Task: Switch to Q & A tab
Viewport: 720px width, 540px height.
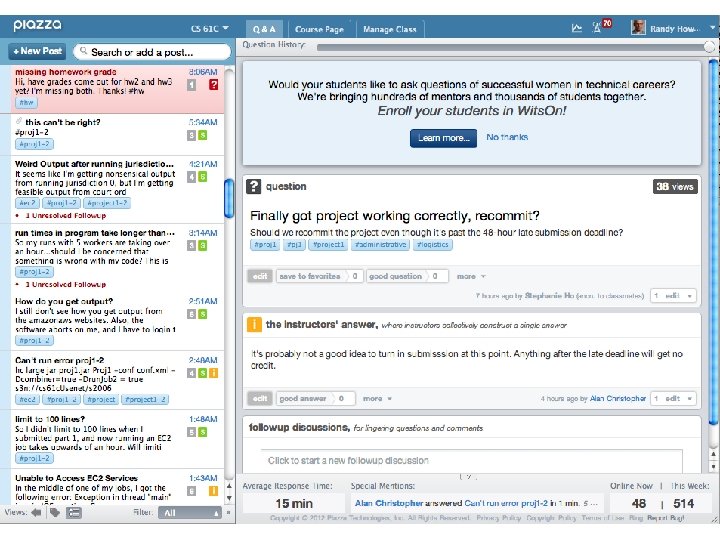Action: pyautogui.click(x=264, y=29)
